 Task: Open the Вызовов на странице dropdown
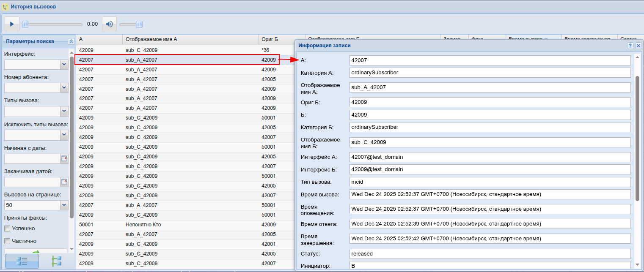pos(64,205)
